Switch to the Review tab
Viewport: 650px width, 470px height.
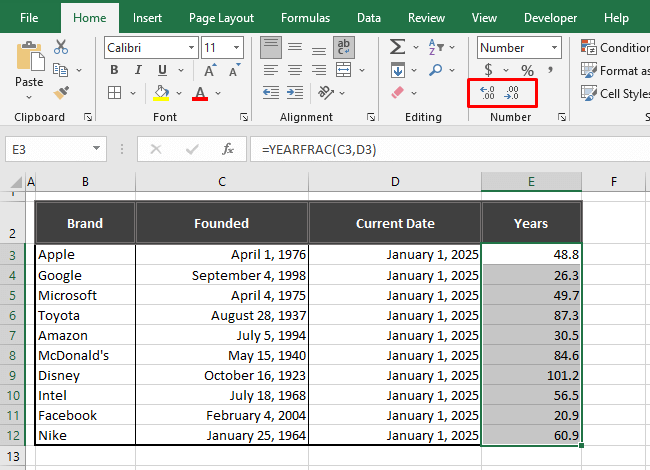pos(426,18)
